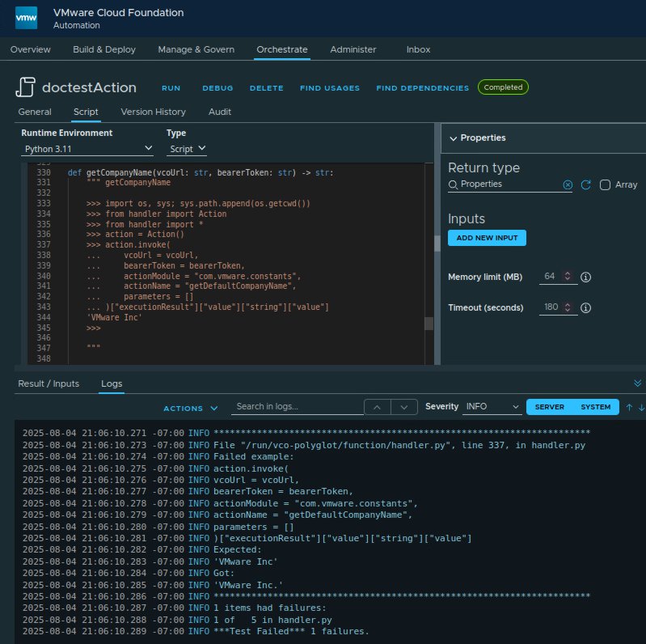Click the Return type search icon
This screenshot has width=646, height=644.
tap(453, 184)
